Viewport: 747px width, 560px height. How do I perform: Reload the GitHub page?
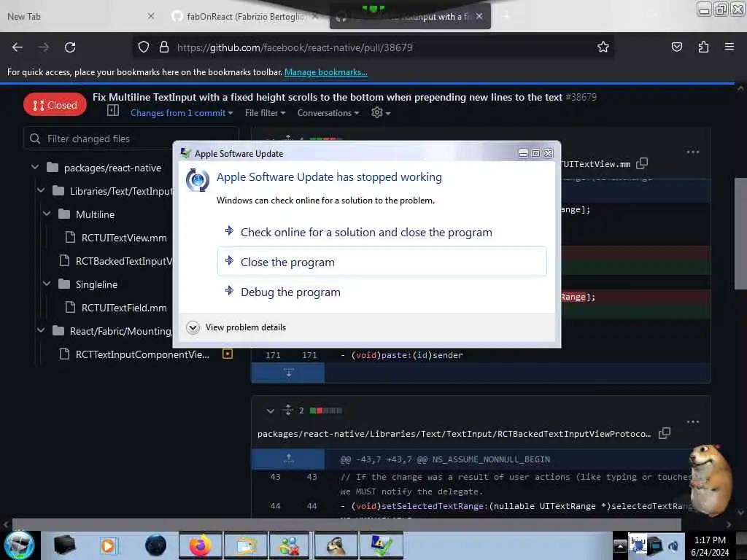[x=70, y=47]
